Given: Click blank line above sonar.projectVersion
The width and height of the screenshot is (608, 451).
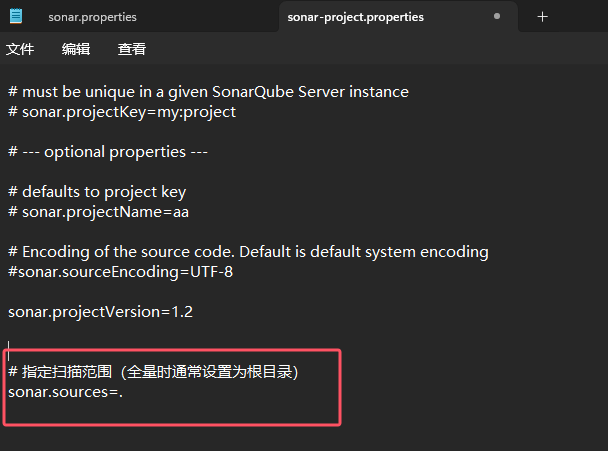Looking at the screenshot, I should coord(248,292).
